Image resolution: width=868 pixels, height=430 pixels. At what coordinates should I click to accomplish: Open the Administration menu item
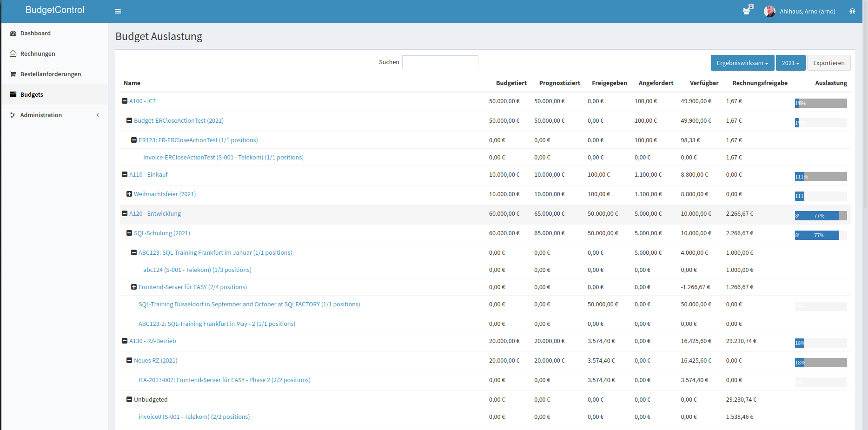(54, 115)
